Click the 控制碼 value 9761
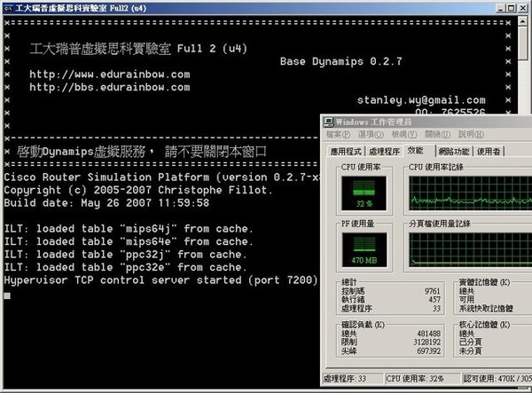Screen dimensions: 532x393 tap(433, 291)
